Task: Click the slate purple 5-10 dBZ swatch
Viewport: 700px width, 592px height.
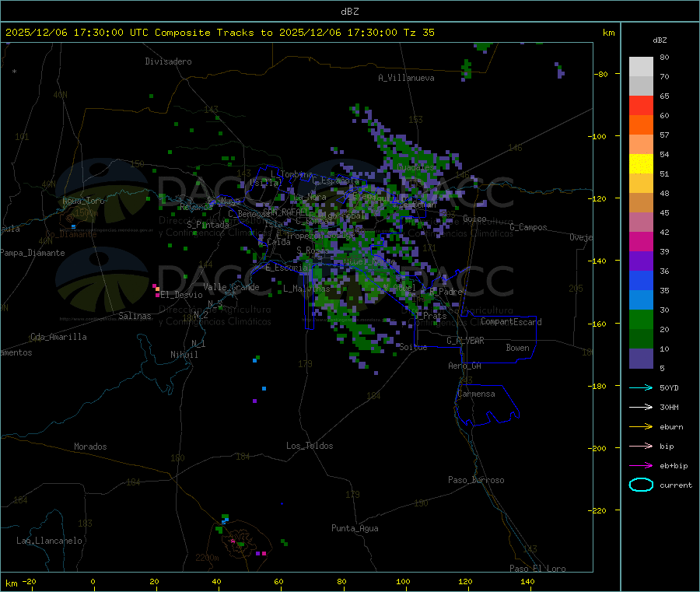Action: pyautogui.click(x=641, y=359)
